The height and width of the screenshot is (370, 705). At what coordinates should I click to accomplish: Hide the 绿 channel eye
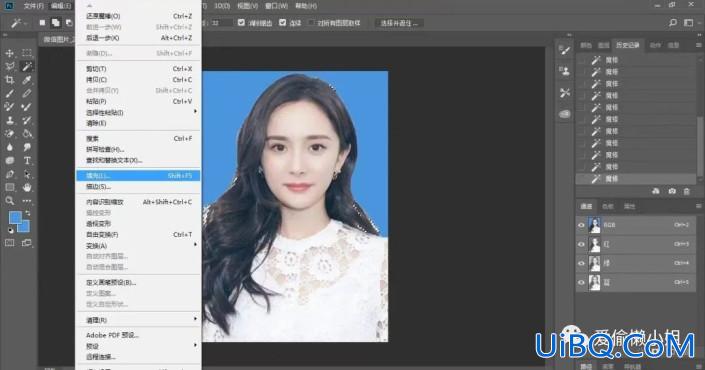(x=581, y=263)
